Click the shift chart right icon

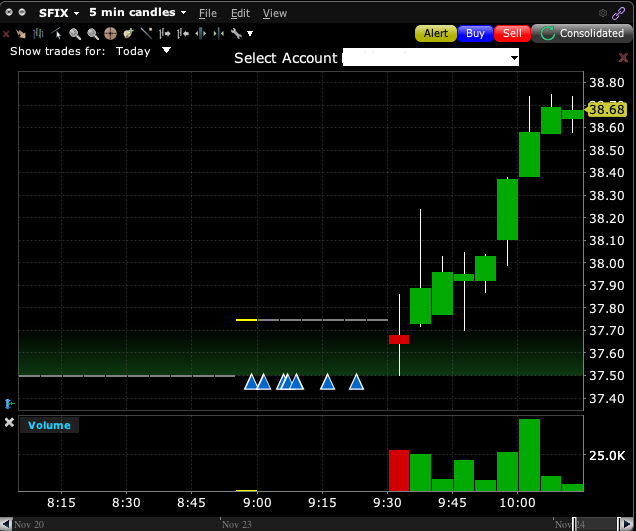pyautogui.click(x=164, y=33)
